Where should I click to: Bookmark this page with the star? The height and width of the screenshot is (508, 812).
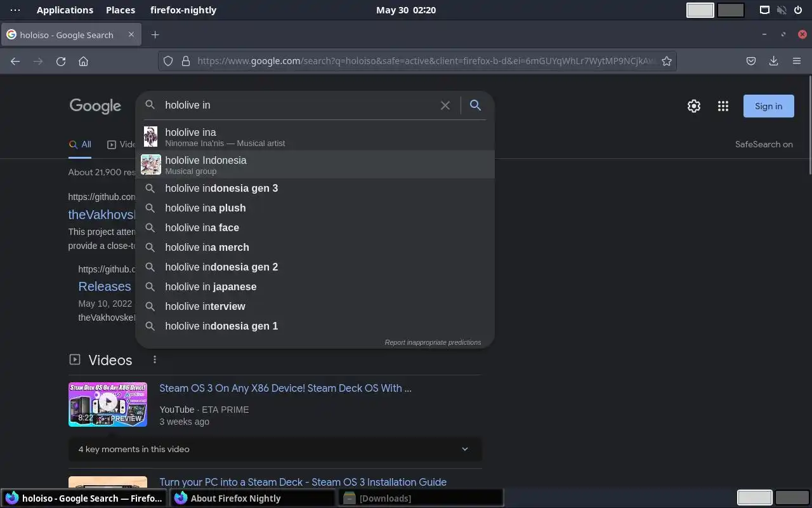pos(667,61)
